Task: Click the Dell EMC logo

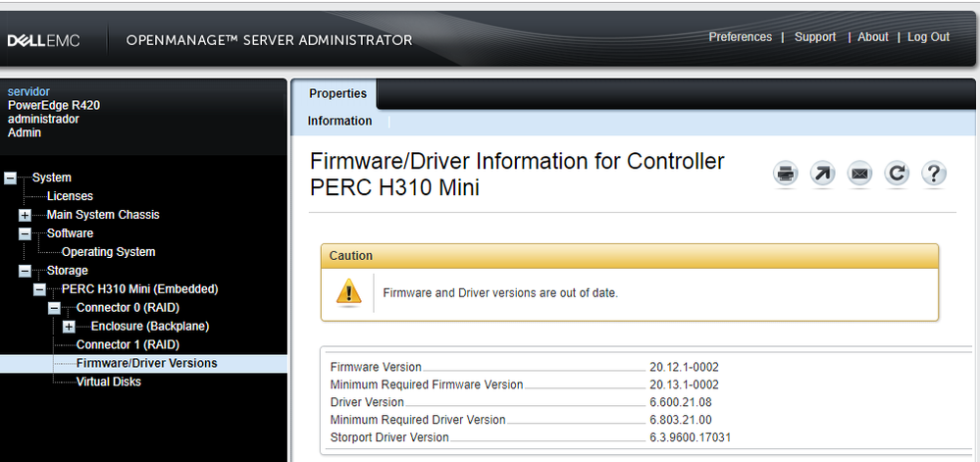Action: point(44,41)
